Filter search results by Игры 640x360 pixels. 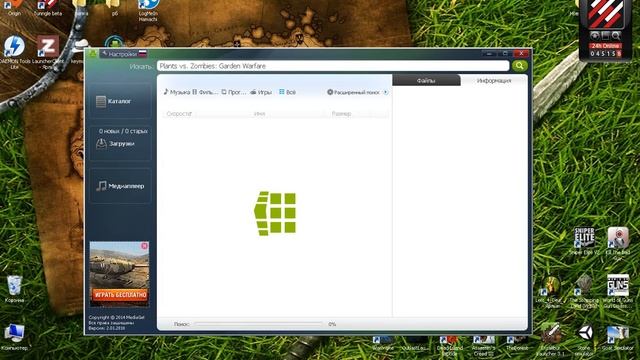point(261,92)
